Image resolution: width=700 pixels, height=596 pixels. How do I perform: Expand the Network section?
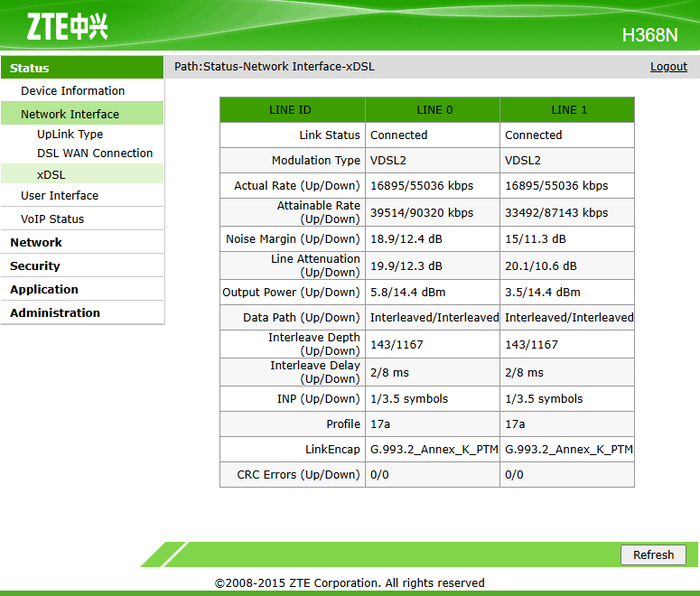pyautogui.click(x=36, y=242)
